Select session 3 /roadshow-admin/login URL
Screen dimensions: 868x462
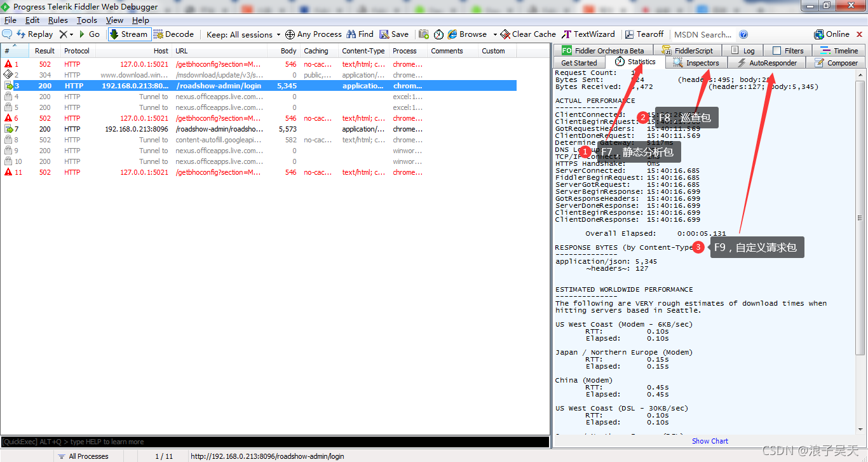pos(219,86)
